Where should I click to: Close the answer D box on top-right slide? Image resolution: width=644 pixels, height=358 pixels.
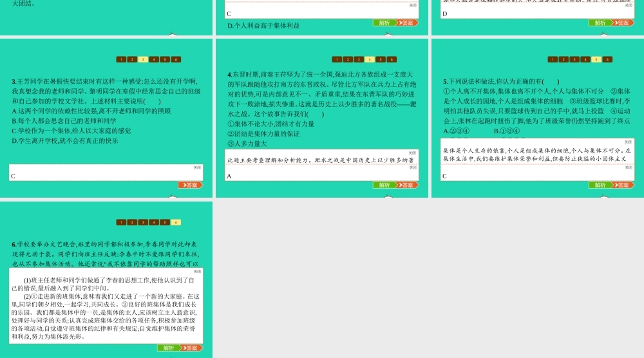click(x=629, y=5)
